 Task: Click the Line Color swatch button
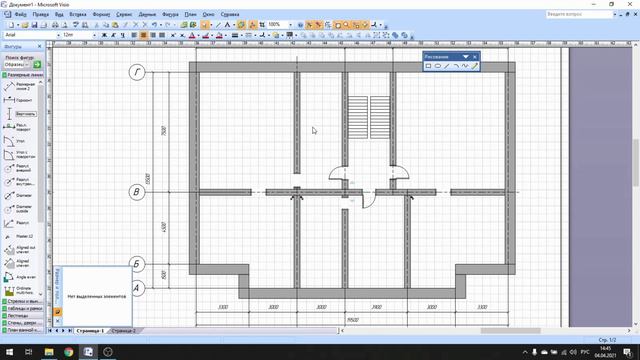point(205,35)
